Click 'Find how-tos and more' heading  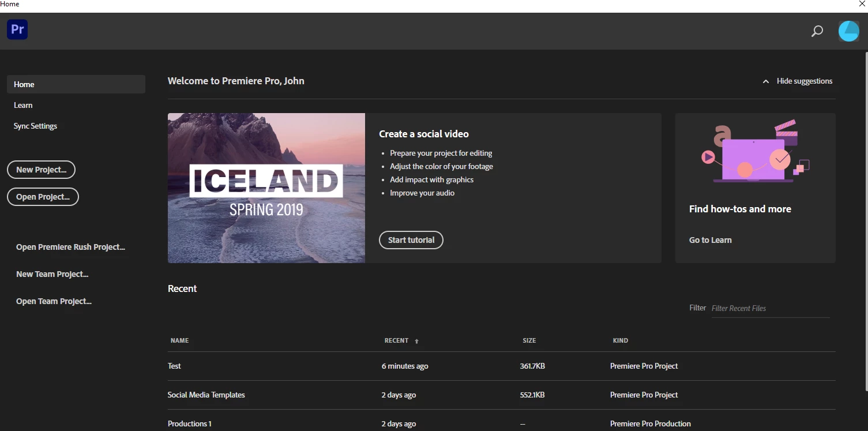click(x=740, y=209)
